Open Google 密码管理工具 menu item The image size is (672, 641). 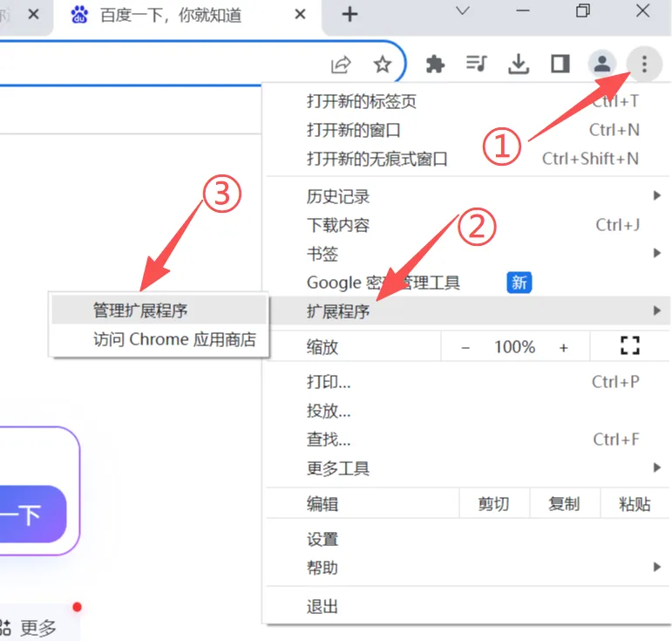pos(468,282)
